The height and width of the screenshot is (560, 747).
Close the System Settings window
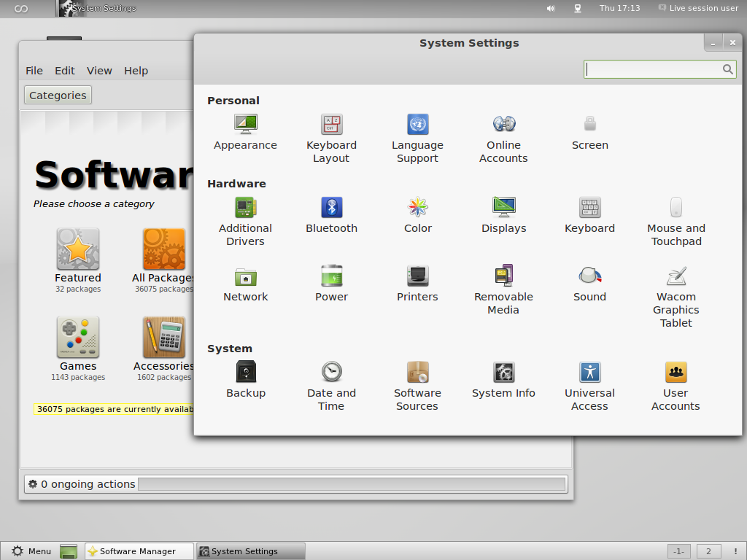(732, 43)
